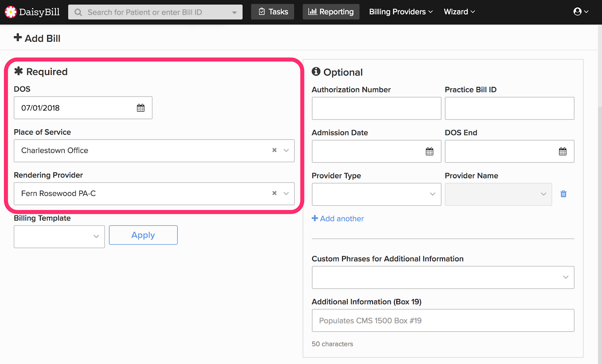Clear the Fern Rosewood PA-C selection
The width and height of the screenshot is (602, 364).
click(x=275, y=193)
